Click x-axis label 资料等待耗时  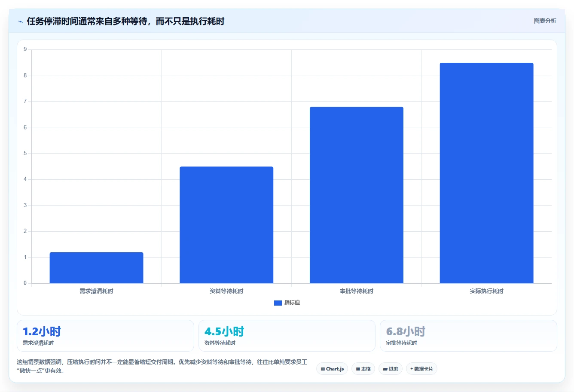tap(226, 291)
